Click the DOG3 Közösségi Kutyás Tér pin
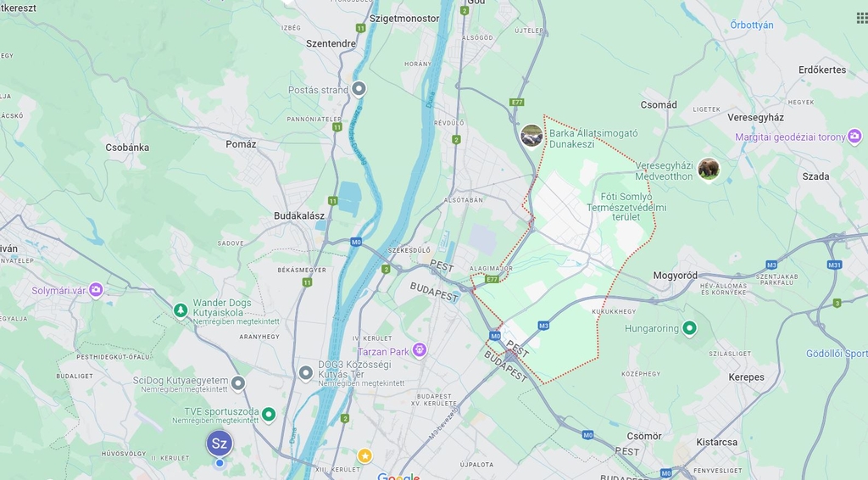Image resolution: width=868 pixels, height=480 pixels. [305, 373]
